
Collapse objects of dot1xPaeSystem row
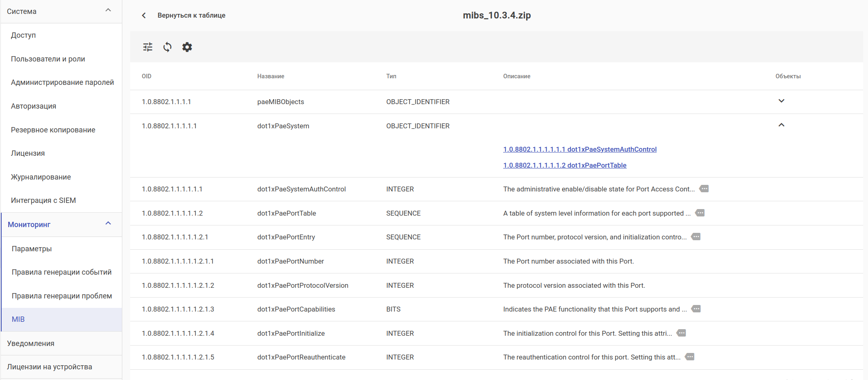point(781,125)
